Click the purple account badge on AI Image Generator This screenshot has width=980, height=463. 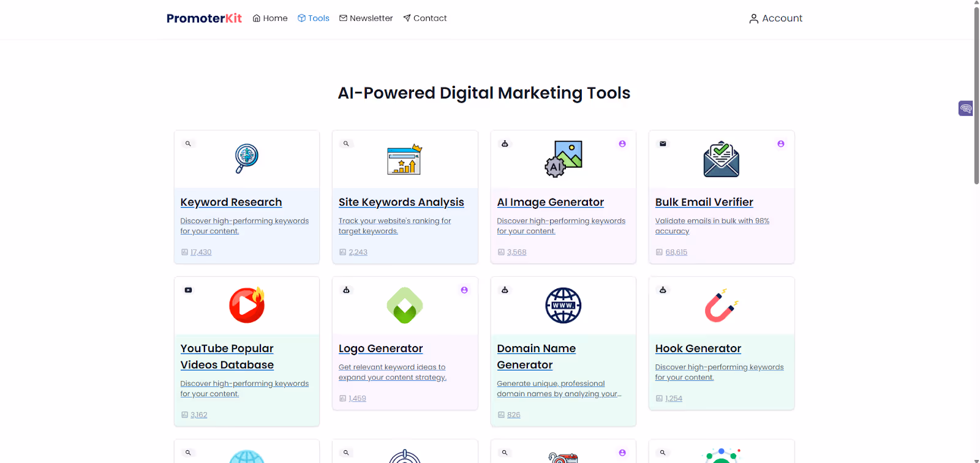point(622,144)
